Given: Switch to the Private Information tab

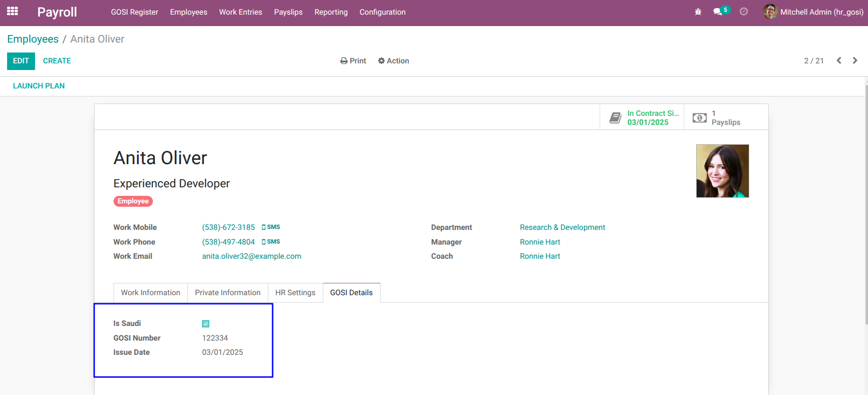Looking at the screenshot, I should pyautogui.click(x=228, y=293).
